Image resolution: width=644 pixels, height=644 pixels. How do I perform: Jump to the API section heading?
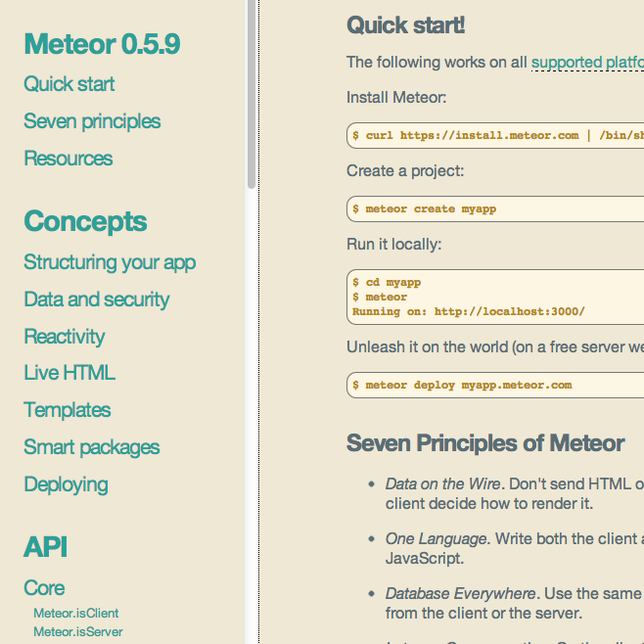point(46,547)
